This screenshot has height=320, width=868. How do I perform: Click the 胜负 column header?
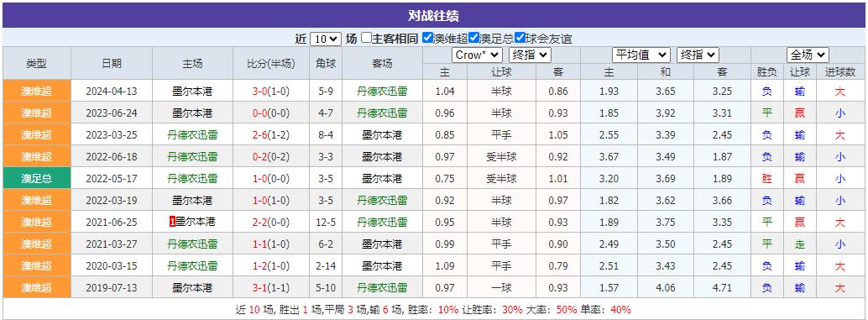[x=766, y=72]
